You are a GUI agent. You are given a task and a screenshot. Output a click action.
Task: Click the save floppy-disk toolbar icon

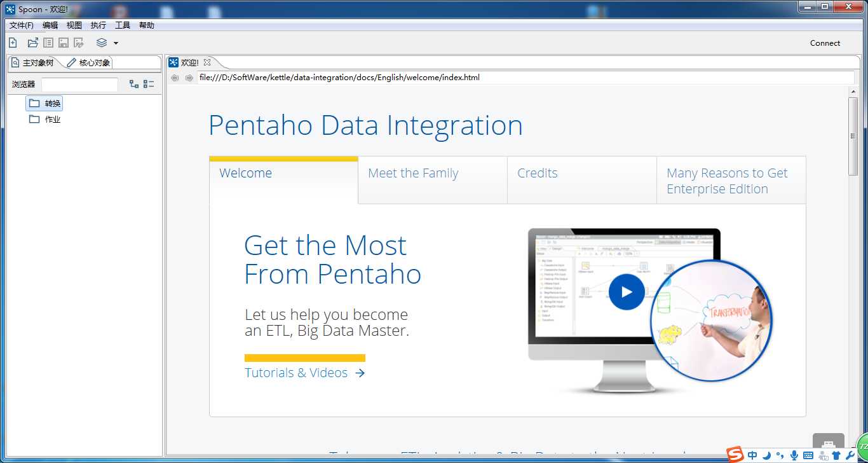pyautogui.click(x=64, y=43)
